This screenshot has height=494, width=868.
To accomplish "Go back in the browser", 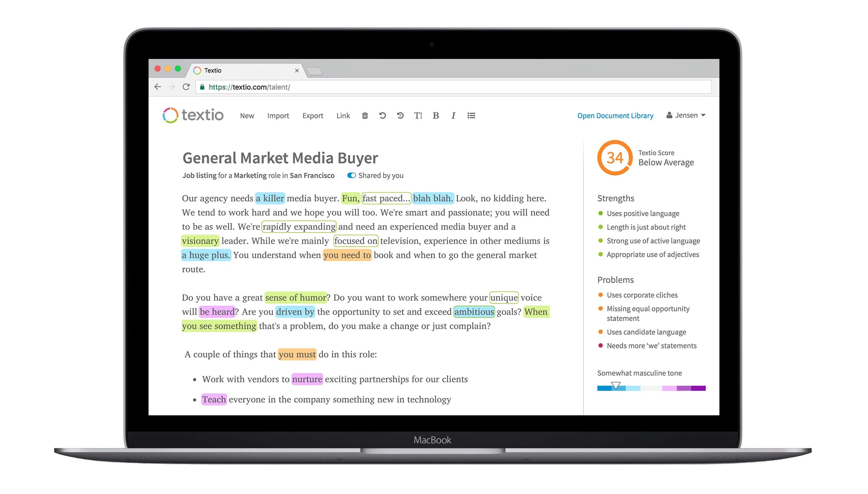I will coord(158,87).
